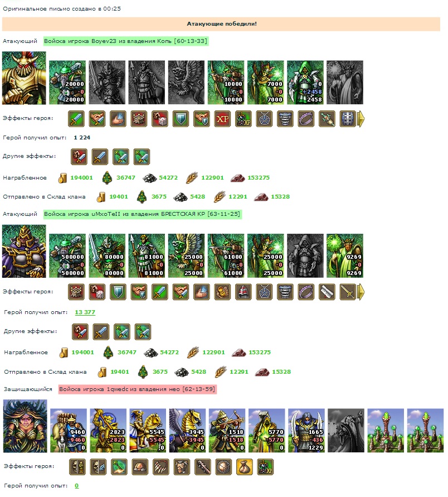
Task: Open the defender 1qwedc army label
Action: (x=138, y=389)
